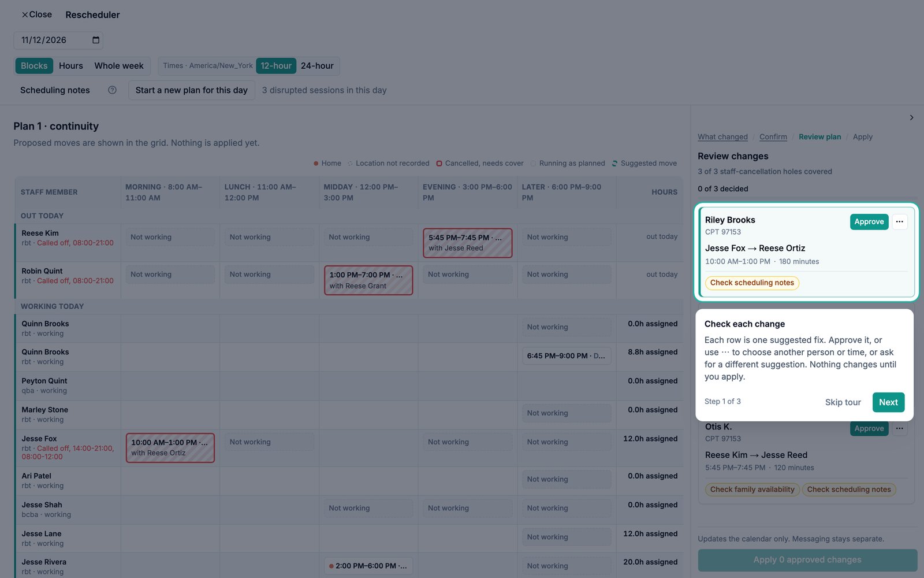Go to the What changed step
The width and height of the screenshot is (924, 578).
[722, 137]
